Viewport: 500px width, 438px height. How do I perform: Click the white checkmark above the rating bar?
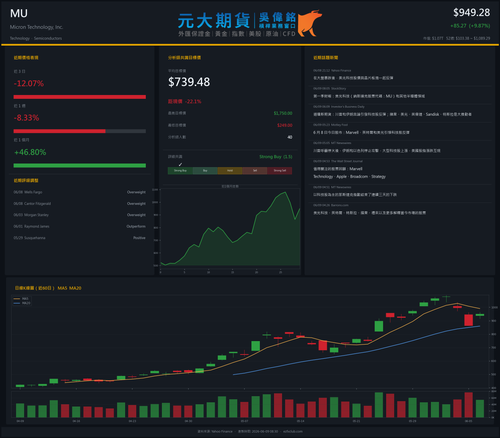click(180, 164)
